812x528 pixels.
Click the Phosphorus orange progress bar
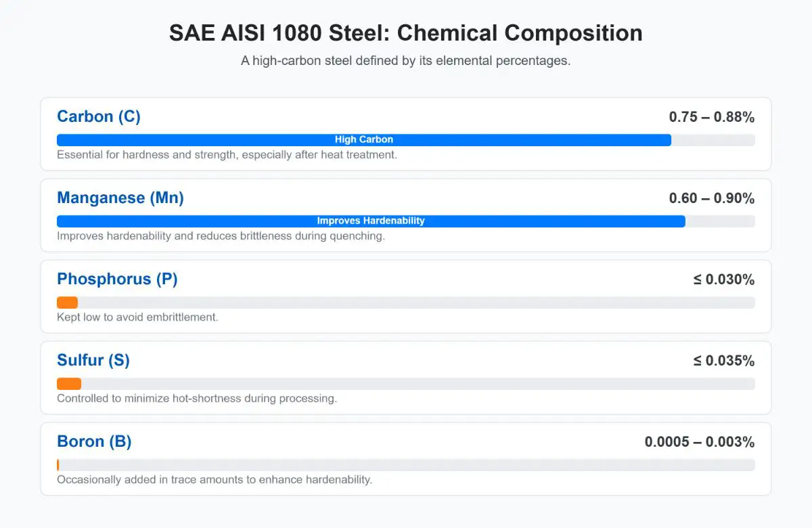[x=67, y=302]
